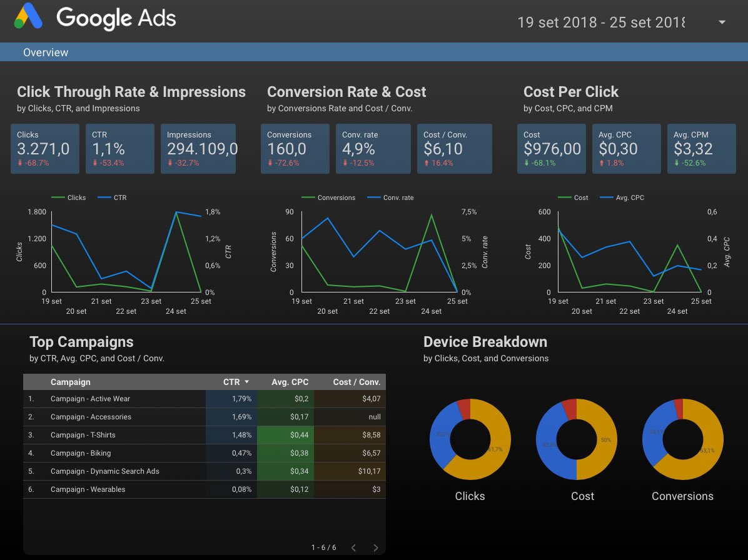Screen dimensions: 748x560
Task: Select row Campaign - T-Shirts
Action: click(x=204, y=434)
